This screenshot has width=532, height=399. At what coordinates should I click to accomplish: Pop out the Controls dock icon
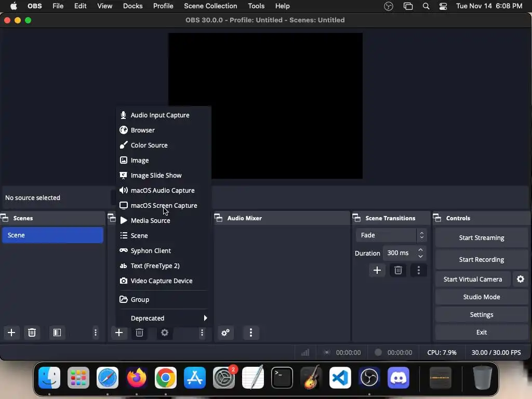pyautogui.click(x=437, y=218)
